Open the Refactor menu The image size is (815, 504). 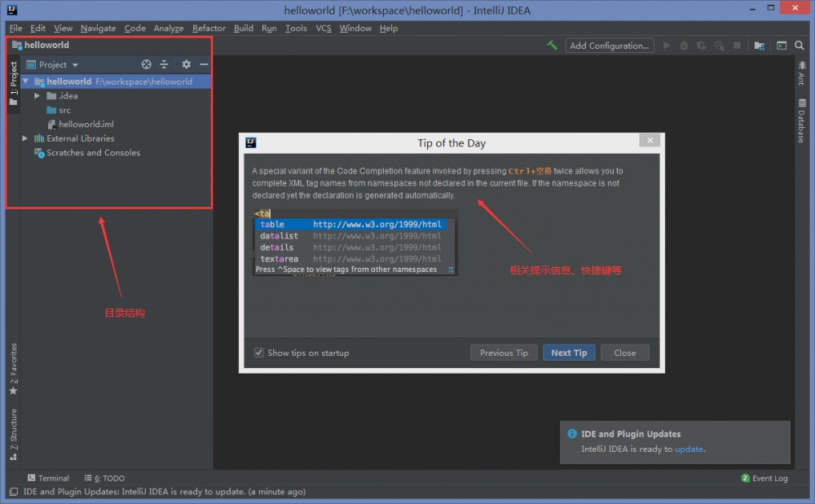[209, 28]
